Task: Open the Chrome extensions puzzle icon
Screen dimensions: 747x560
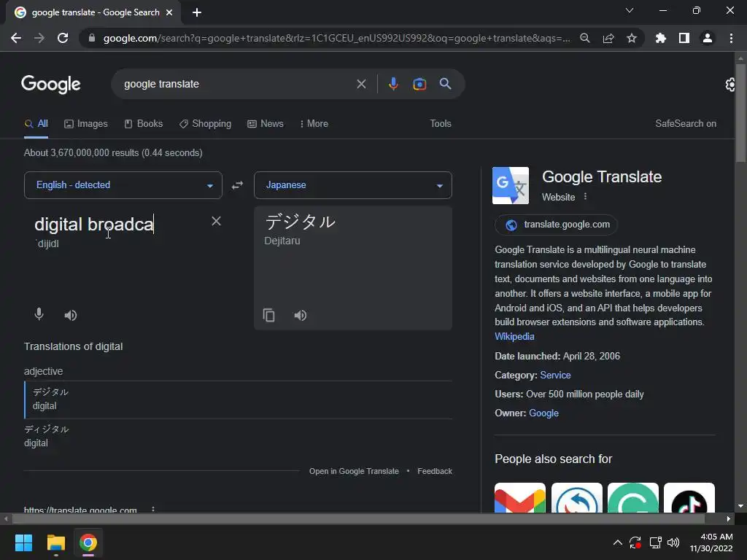Action: (x=660, y=38)
